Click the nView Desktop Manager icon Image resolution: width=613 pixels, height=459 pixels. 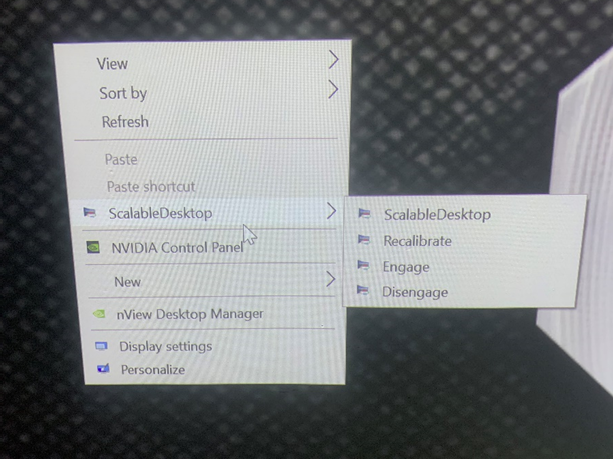99,314
